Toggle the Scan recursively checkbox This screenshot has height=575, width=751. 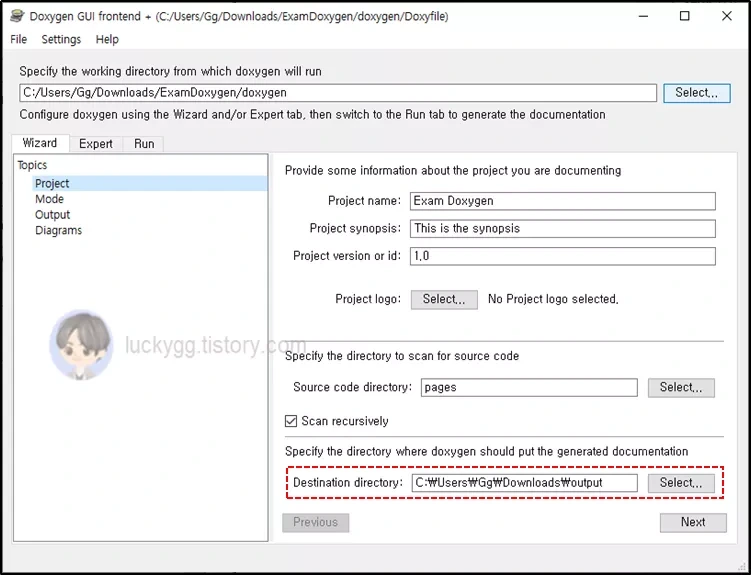[291, 421]
